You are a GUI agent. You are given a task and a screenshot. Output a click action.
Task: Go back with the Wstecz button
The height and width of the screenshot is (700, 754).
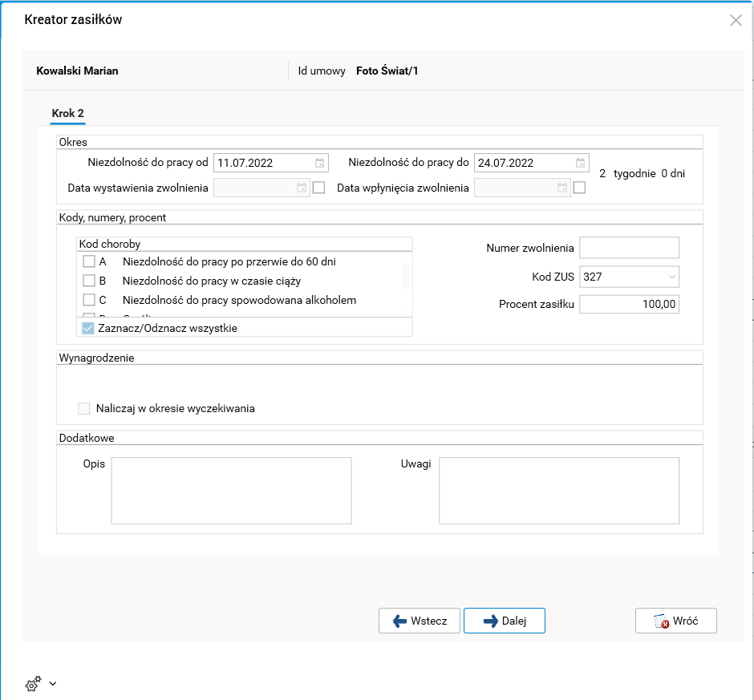420,621
